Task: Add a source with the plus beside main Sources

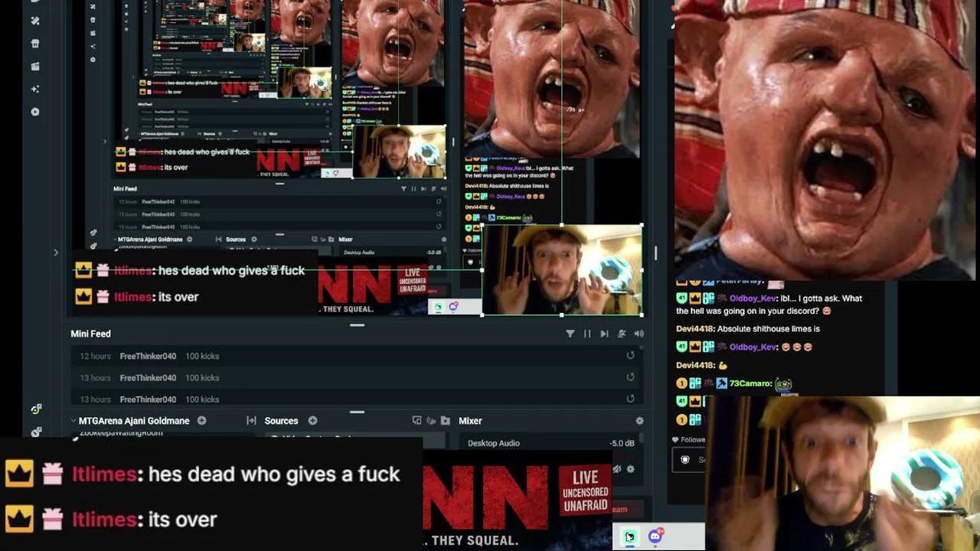Action: tap(312, 421)
